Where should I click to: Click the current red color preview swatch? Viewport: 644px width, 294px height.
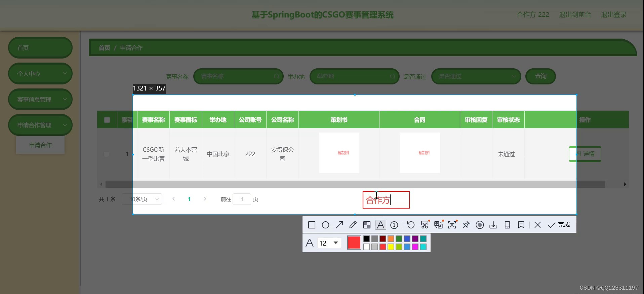[354, 243]
